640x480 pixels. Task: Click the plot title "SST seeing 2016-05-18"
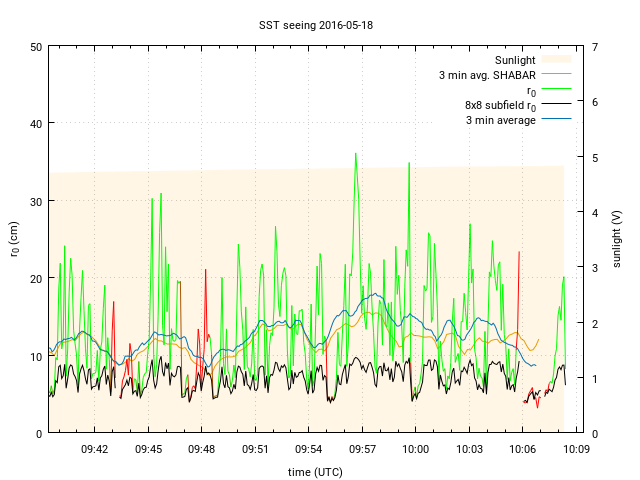click(x=315, y=22)
